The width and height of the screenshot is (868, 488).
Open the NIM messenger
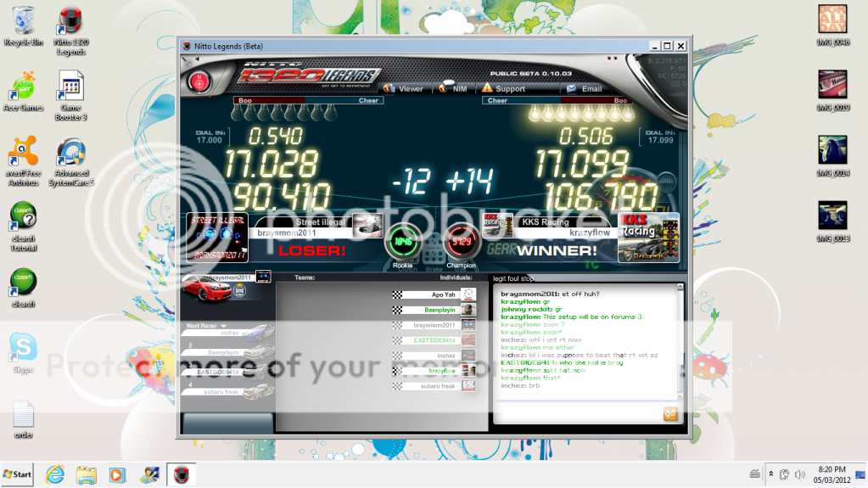click(453, 88)
